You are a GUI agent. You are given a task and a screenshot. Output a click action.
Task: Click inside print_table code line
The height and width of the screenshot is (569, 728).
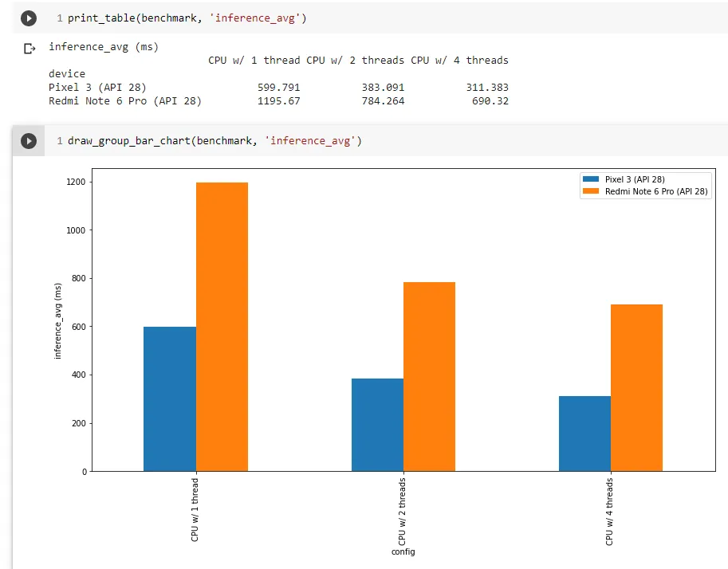pos(187,18)
